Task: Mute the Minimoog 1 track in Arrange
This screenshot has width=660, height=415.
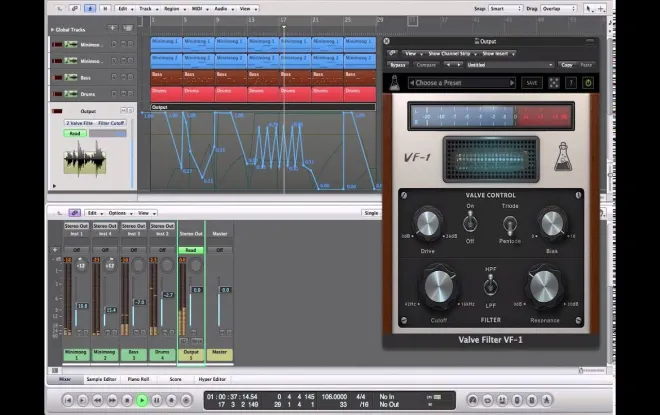Action: (x=123, y=44)
